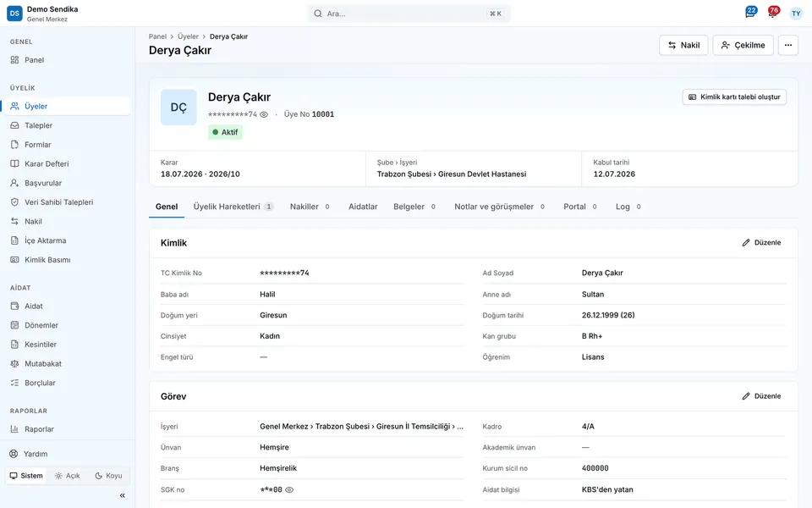Screen dimensions: 812x508
Task: Click the Kimlik kartı talebi oluştur button
Action: pyautogui.click(x=734, y=97)
